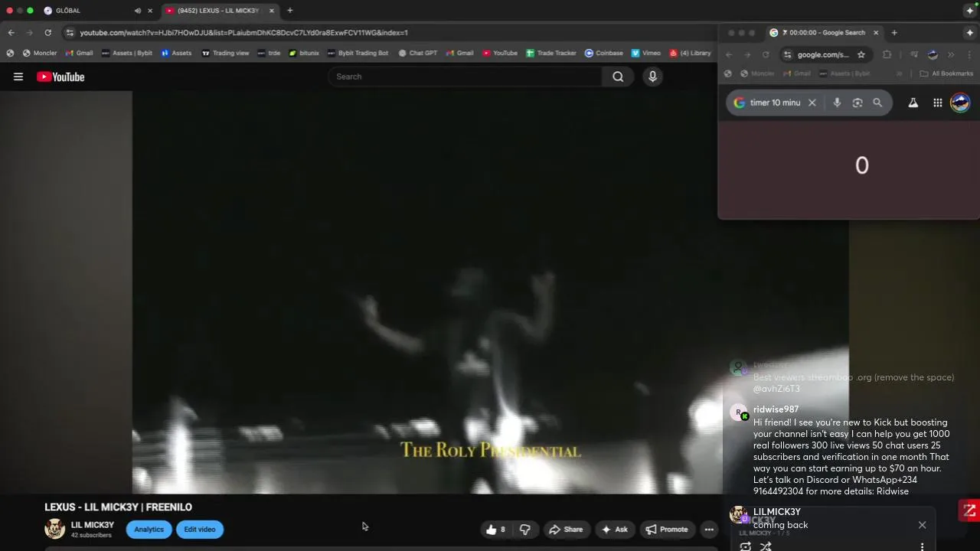
Task: Open new tab in Google window
Action: pos(894,33)
